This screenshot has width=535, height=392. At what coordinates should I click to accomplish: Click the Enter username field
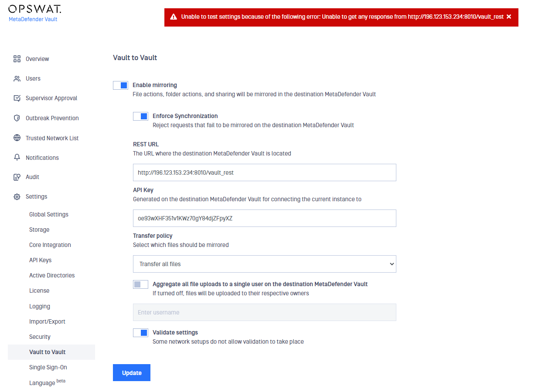[265, 312]
